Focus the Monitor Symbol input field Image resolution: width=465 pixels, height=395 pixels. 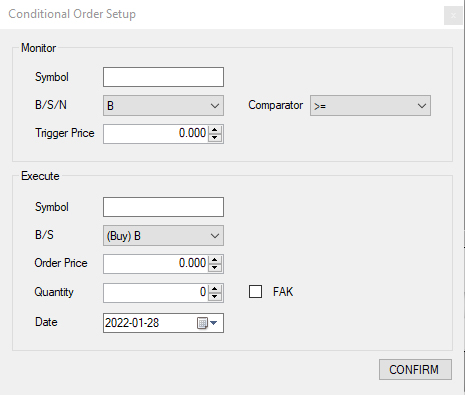163,77
